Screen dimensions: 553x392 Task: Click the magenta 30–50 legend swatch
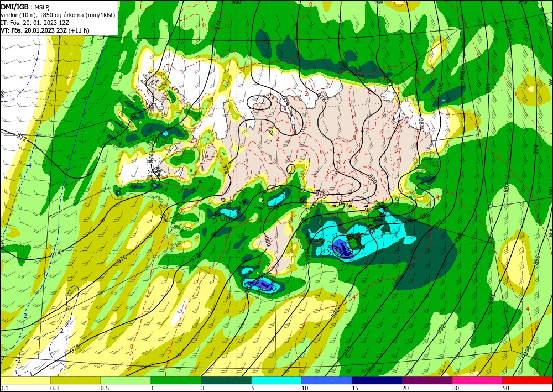478,380
